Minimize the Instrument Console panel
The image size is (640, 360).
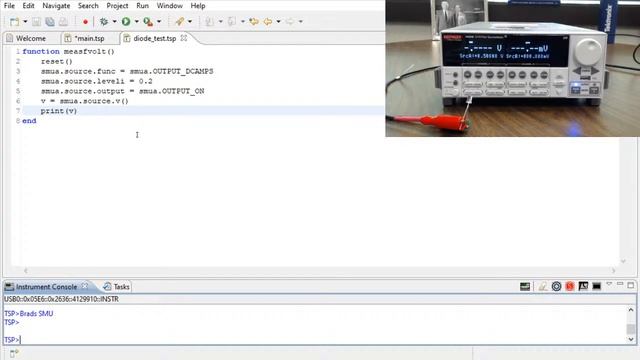620,284
